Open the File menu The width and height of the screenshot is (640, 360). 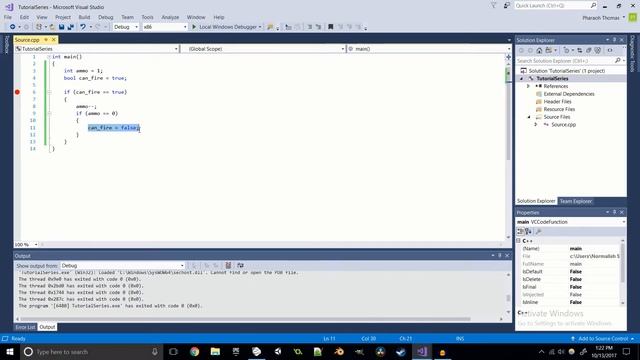[x=8, y=17]
